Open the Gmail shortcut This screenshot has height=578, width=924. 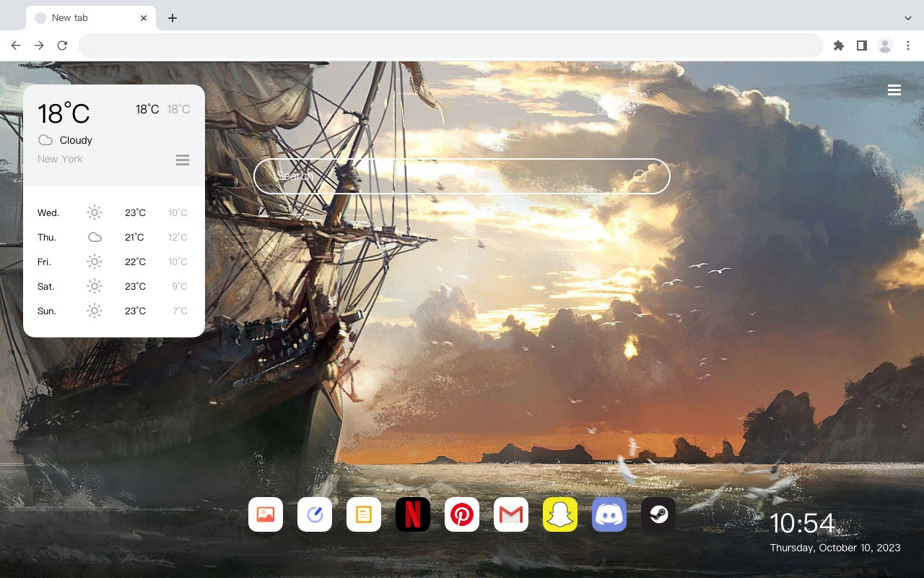pyautogui.click(x=511, y=514)
